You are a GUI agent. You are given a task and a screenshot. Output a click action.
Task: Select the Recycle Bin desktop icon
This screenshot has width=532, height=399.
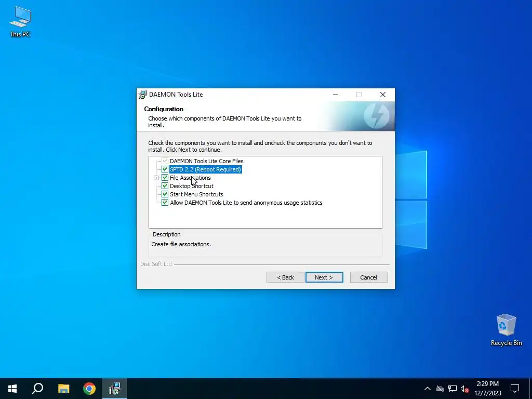(x=506, y=330)
